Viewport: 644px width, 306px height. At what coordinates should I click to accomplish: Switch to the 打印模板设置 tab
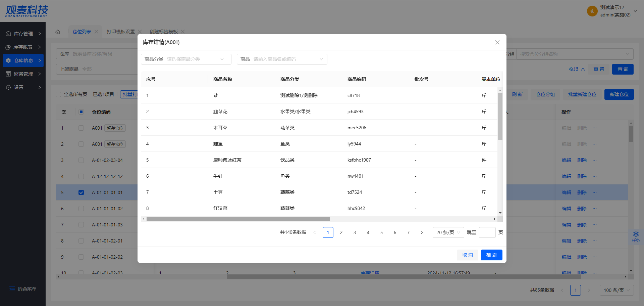[120, 32]
